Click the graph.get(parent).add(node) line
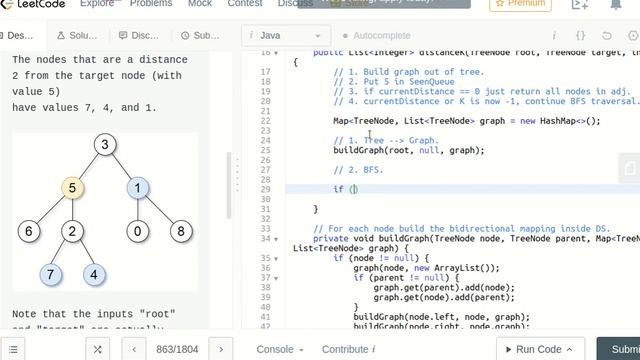 click(444, 287)
